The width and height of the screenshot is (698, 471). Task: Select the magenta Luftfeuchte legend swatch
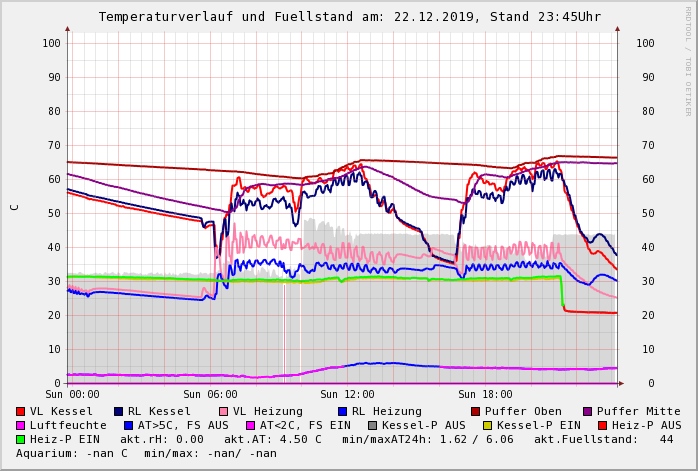(x=21, y=425)
